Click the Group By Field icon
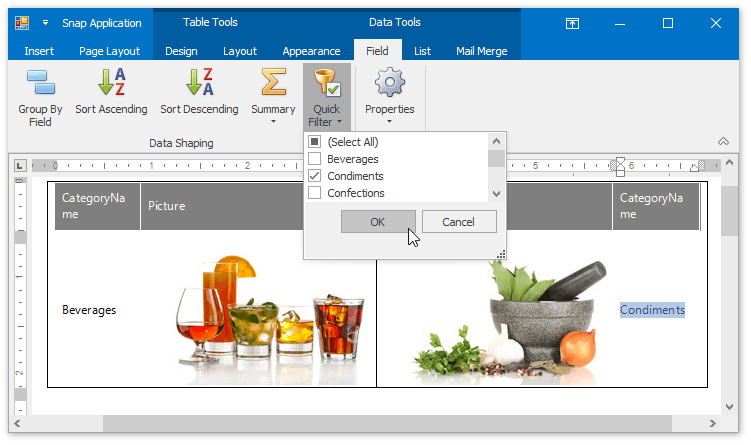Screen dimensions: 751x445 pyautogui.click(x=40, y=82)
